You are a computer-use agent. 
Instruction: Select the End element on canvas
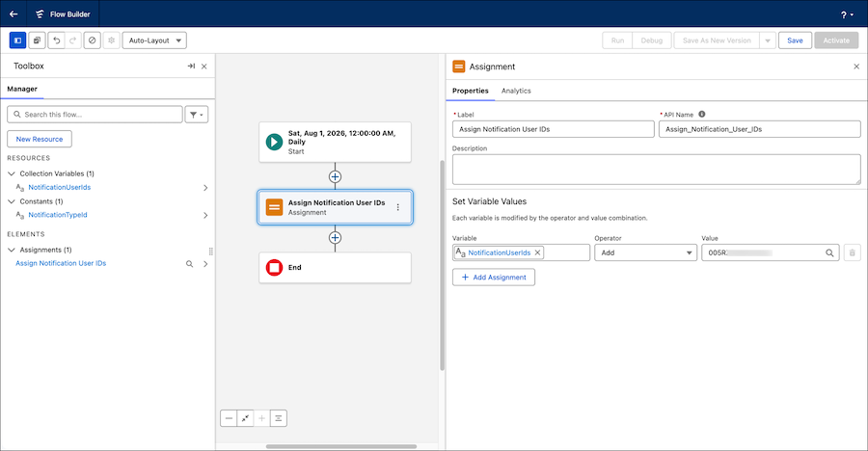tap(335, 268)
